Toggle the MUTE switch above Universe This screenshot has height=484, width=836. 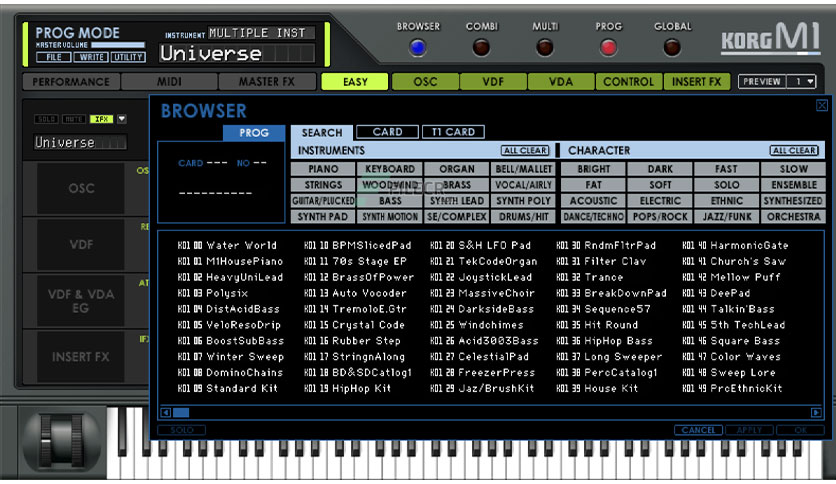coord(74,119)
